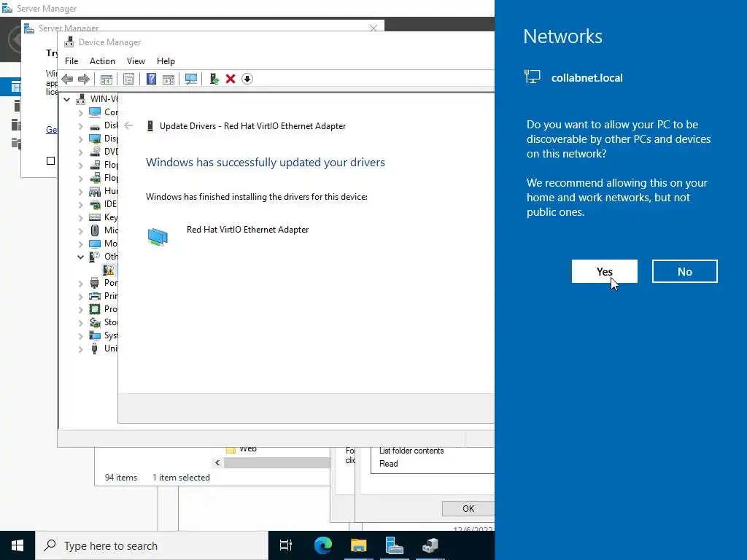Scan for hardware changes using monitor icon

tap(191, 79)
